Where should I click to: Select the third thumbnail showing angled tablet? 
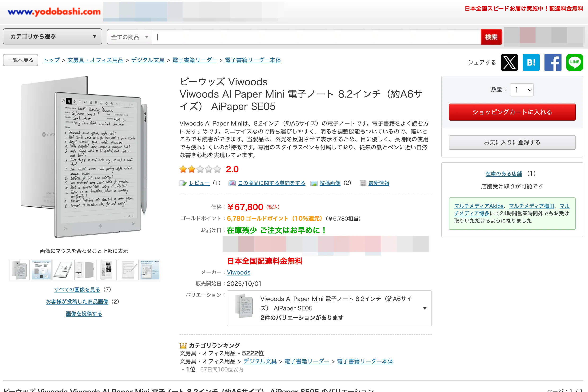tap(63, 270)
